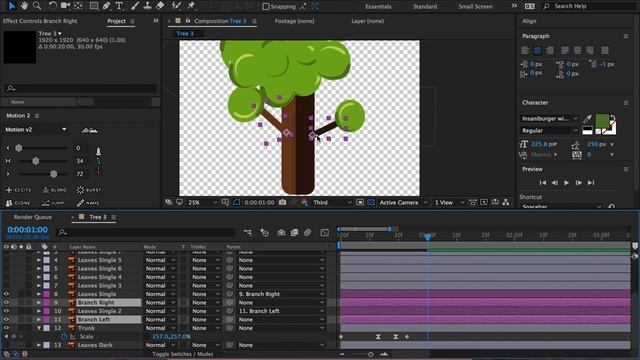Select the Hand tool

[24, 6]
